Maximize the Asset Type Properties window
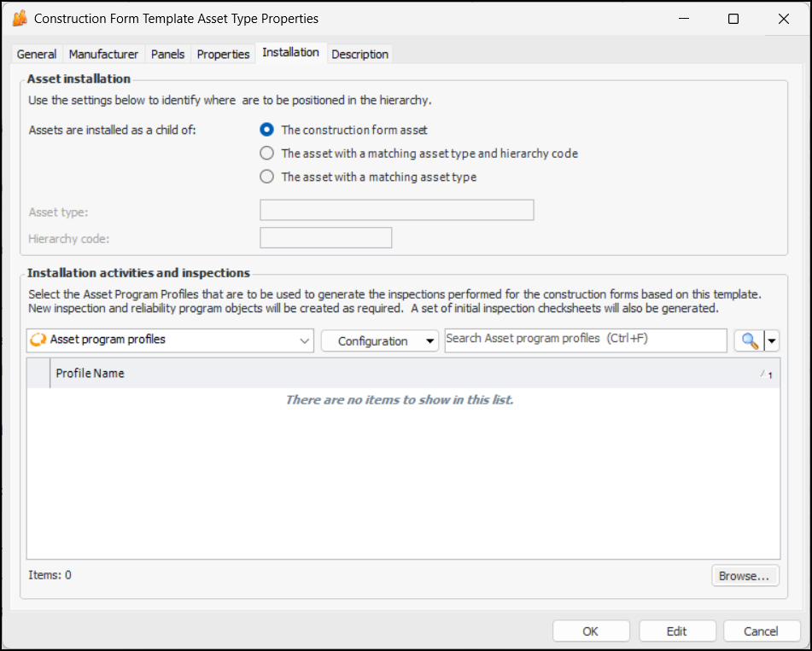 733,19
